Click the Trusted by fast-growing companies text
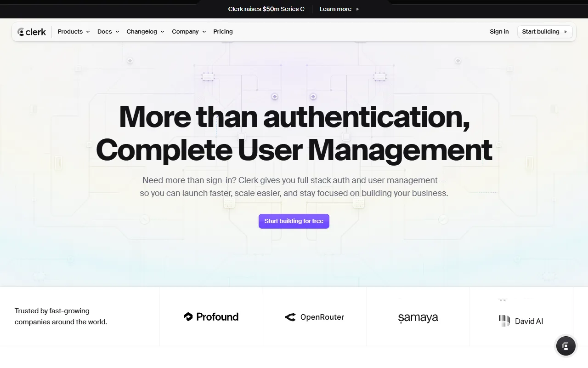This screenshot has height=368, width=588. (61, 316)
